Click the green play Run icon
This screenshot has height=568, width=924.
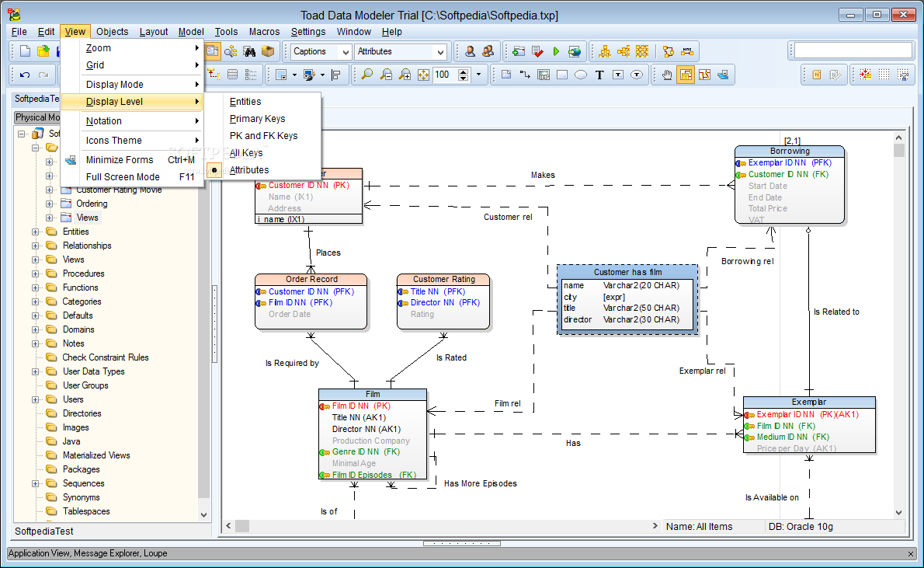click(556, 51)
